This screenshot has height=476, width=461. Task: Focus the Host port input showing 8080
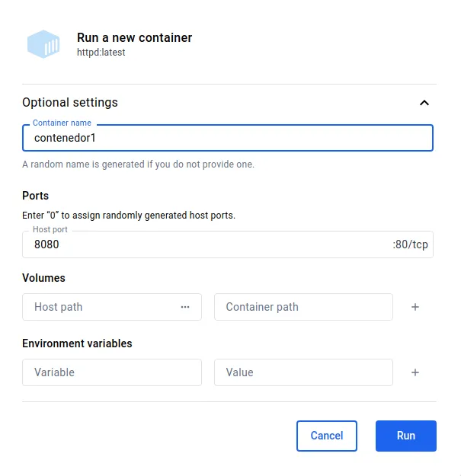(x=206, y=244)
